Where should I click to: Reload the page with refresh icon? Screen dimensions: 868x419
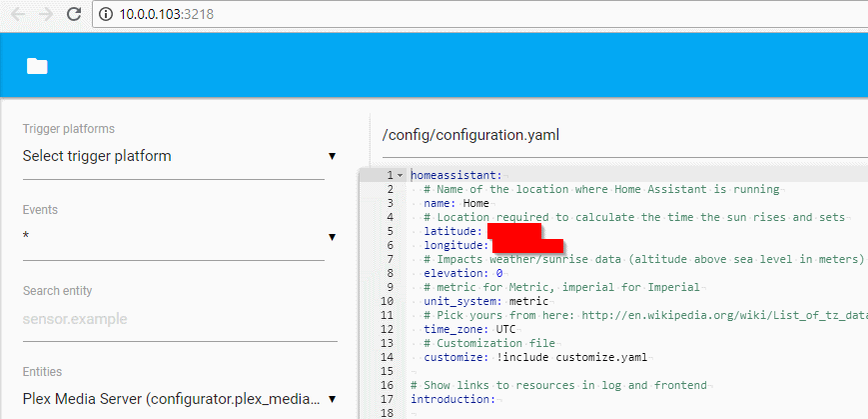74,15
